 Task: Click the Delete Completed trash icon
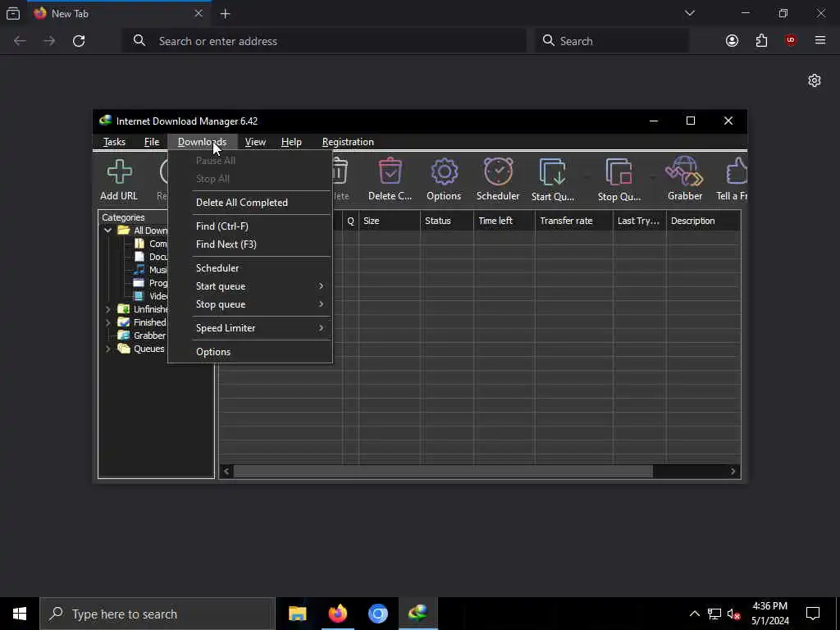(x=390, y=172)
